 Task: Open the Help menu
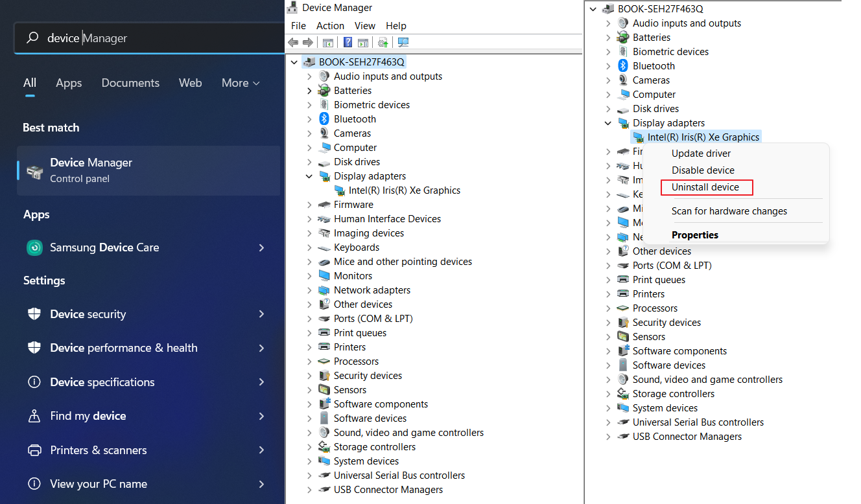point(396,26)
